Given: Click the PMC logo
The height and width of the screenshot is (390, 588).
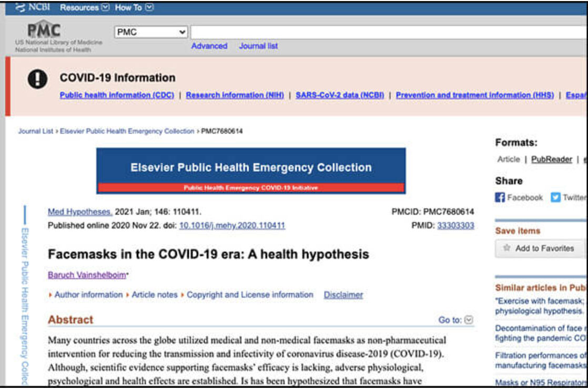Looking at the screenshot, I should point(44,29).
